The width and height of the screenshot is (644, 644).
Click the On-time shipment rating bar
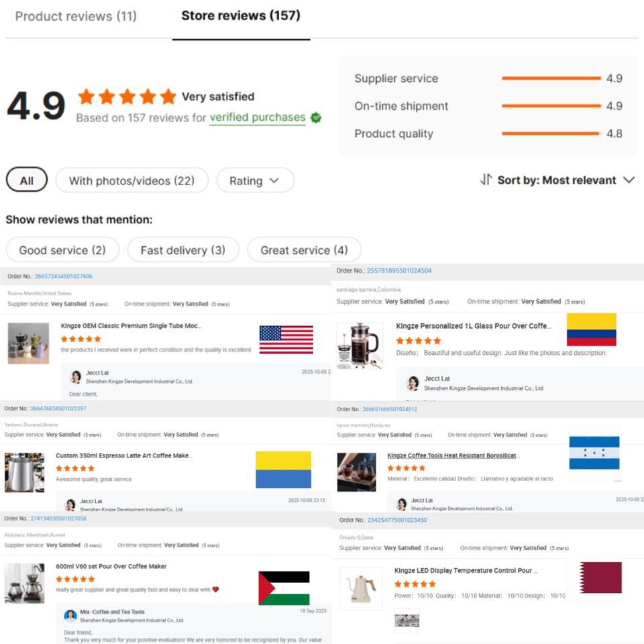pos(551,106)
